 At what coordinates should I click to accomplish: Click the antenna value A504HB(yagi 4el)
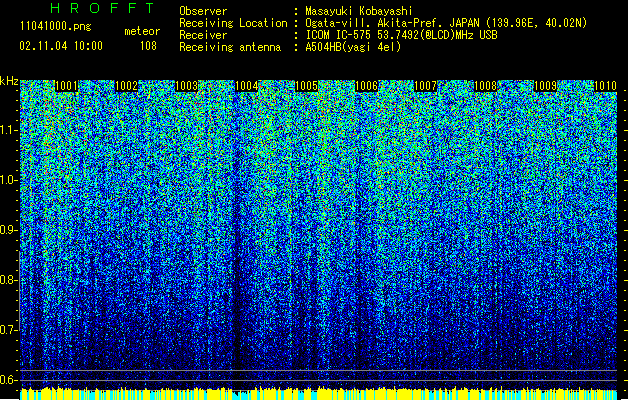(x=353, y=47)
